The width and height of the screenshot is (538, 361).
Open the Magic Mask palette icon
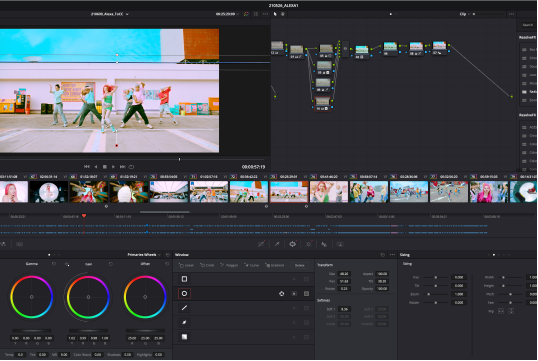tap(324, 244)
